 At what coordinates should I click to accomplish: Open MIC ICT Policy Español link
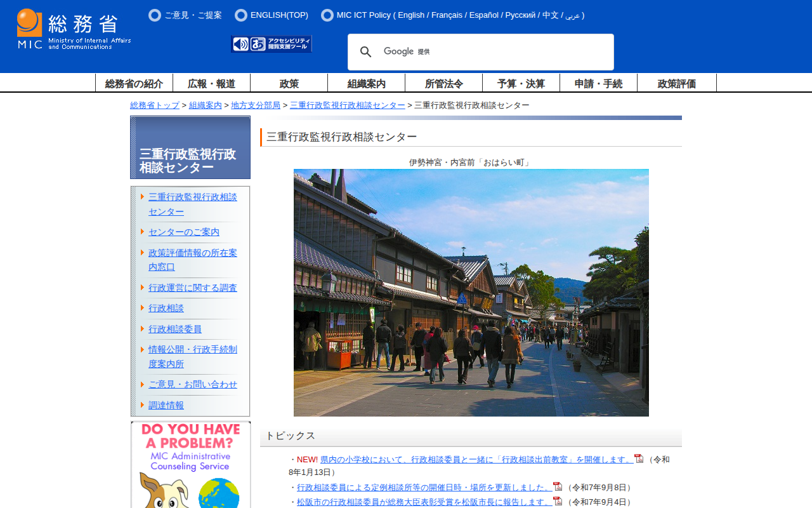point(484,15)
